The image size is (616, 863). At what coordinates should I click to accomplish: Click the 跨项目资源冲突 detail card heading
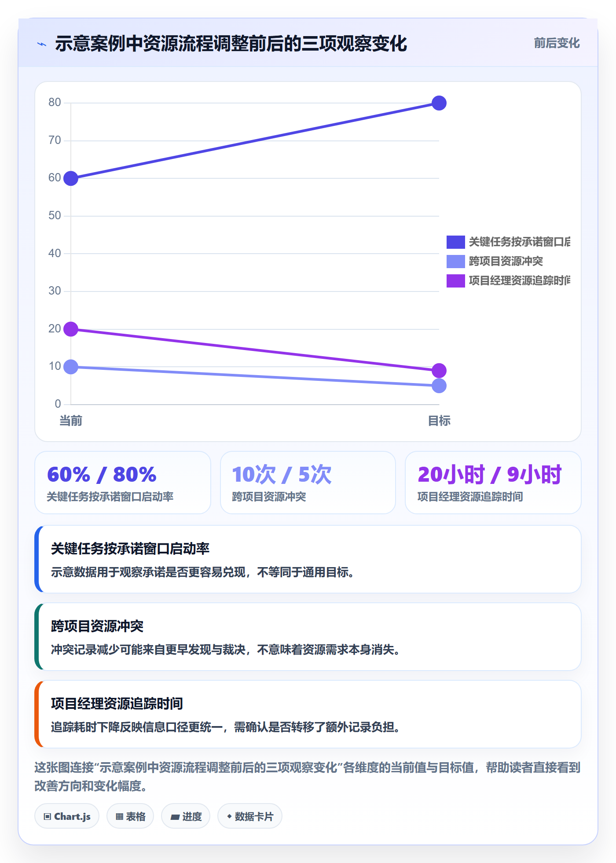(97, 626)
